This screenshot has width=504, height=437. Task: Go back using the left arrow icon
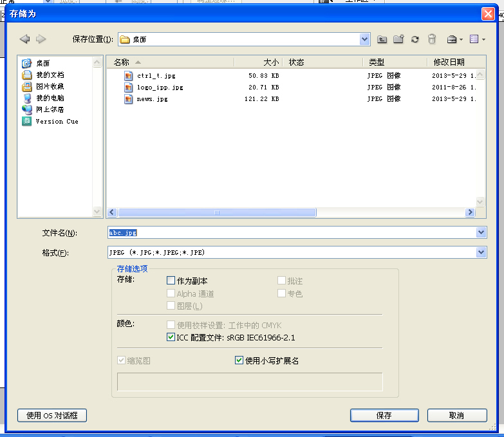[24, 39]
